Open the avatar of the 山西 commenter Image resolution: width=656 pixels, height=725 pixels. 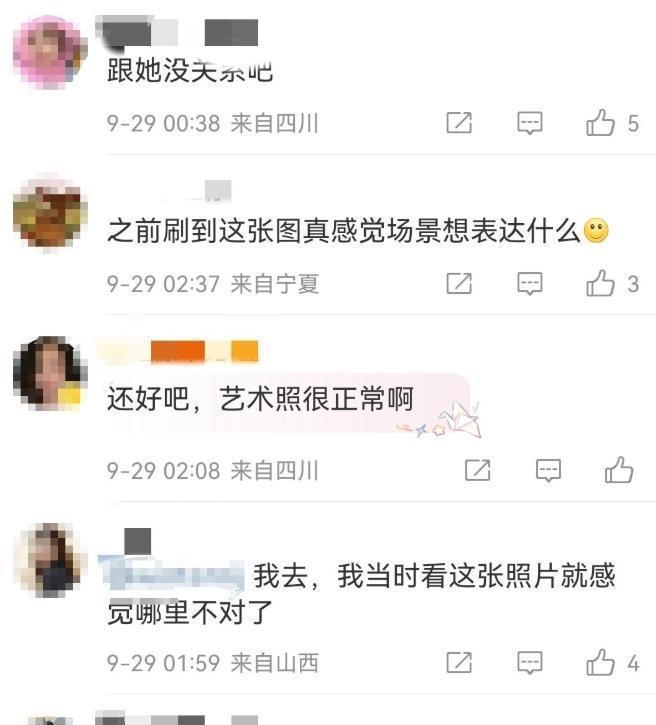point(50,560)
